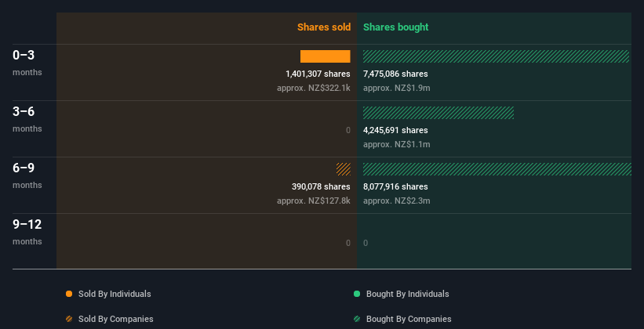This screenshot has width=644, height=329.
Task: Click the 'Shares sold' column header
Action: (x=324, y=27)
